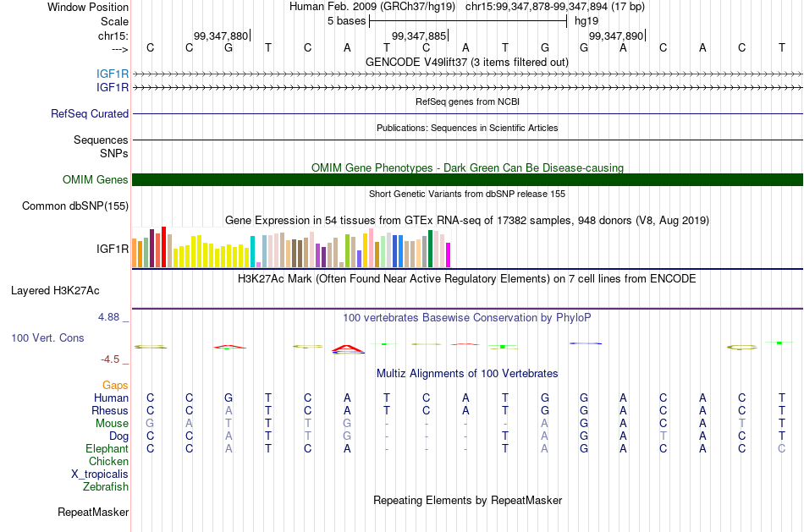Click the large red A conservation logo
Image resolution: width=804 pixels, height=532 pixels.
348,349
